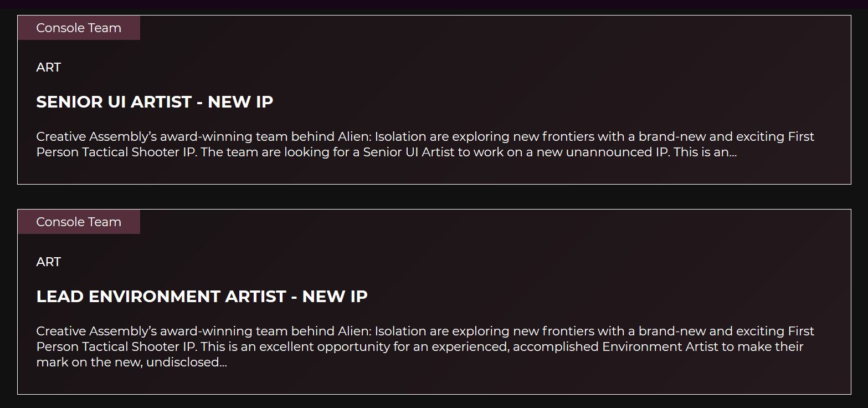Click the ellipsis after 'undisclosed' in second card
The image size is (868, 408).
(x=223, y=365)
